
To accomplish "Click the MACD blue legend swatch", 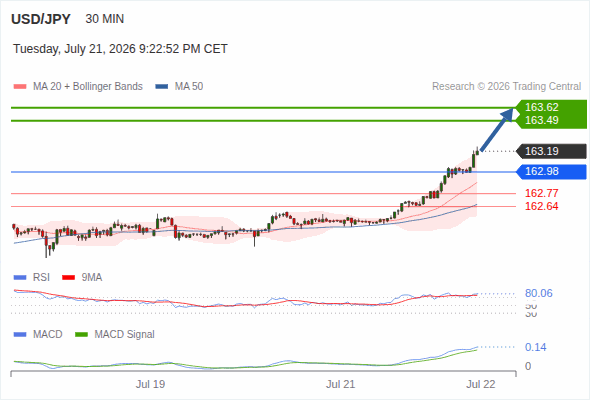I will (20, 335).
